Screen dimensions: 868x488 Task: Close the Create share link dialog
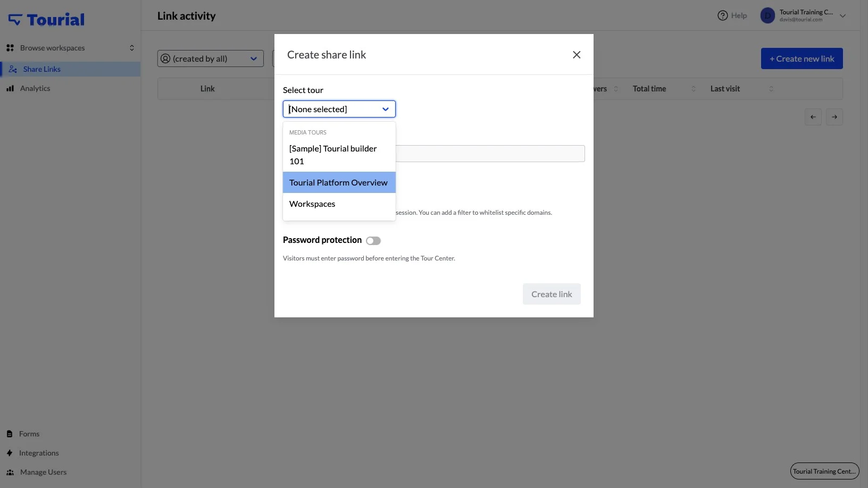[x=577, y=55]
